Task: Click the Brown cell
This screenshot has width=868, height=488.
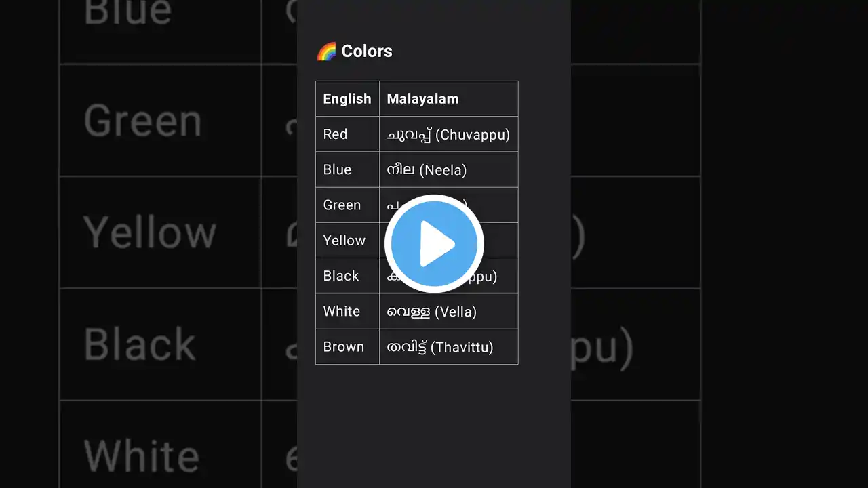Action: click(347, 346)
